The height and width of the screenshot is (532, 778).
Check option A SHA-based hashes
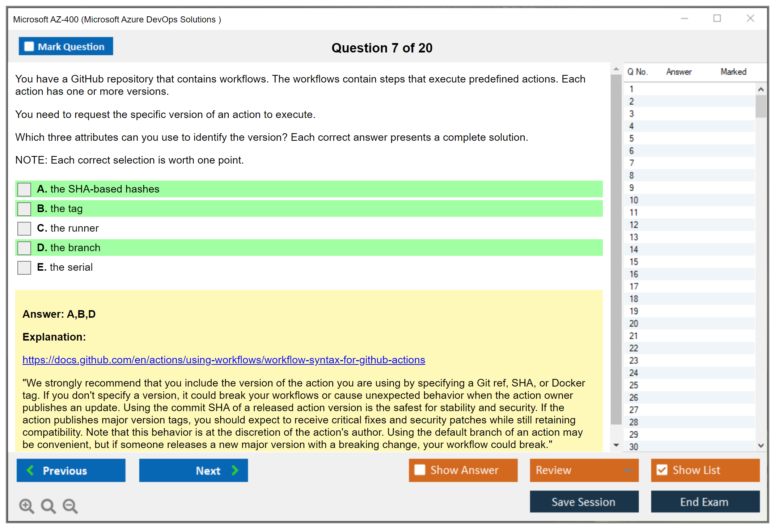tap(24, 189)
